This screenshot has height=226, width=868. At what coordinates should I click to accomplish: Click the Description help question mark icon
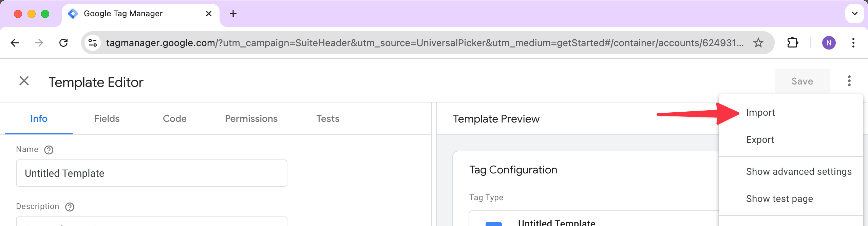(x=70, y=207)
